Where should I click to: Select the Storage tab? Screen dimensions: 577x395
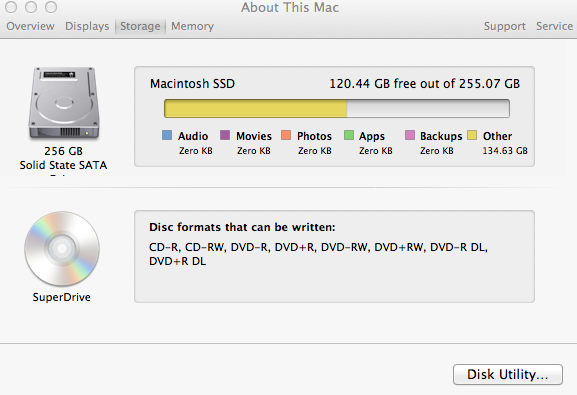tap(140, 26)
